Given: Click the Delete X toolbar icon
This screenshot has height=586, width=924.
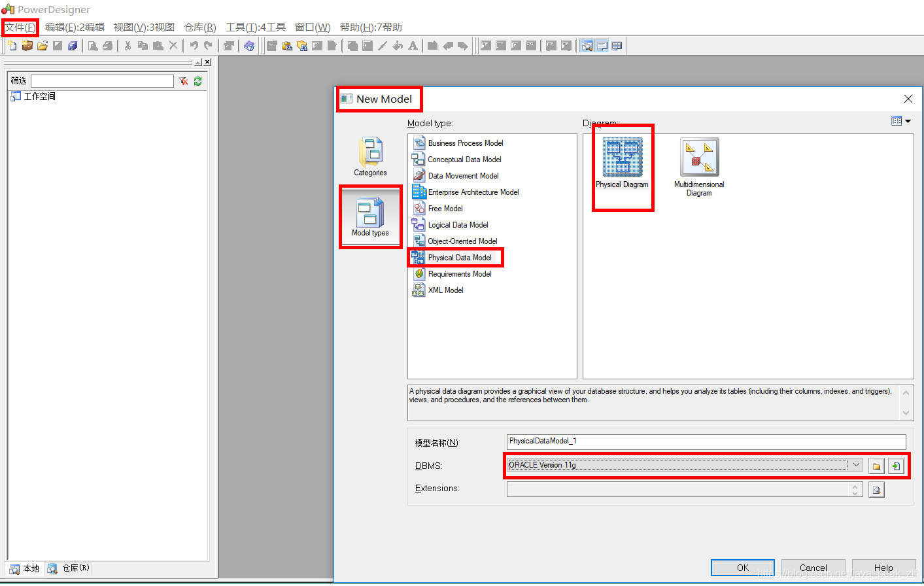Looking at the screenshot, I should click(173, 46).
